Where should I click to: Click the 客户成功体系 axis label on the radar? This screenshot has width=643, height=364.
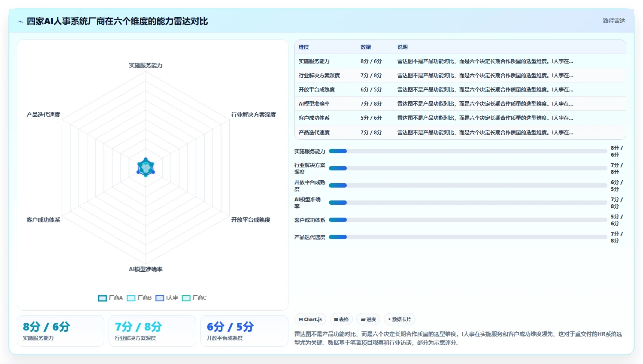click(x=43, y=220)
